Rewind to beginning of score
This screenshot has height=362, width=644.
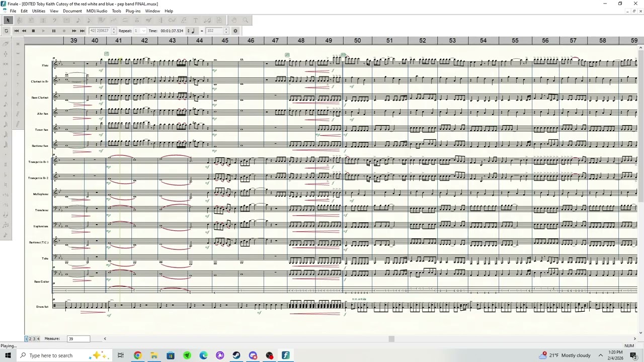(16, 31)
